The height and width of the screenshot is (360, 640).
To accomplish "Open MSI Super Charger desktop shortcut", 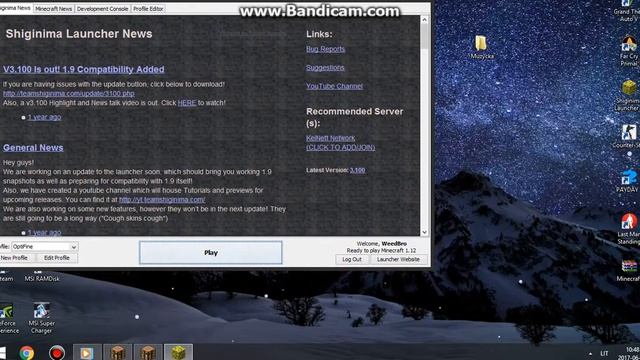I will pos(41,318).
